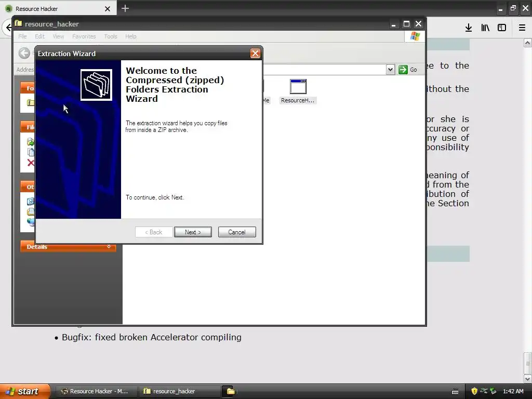Close the Extraction Wizard dialog
This screenshot has height=399, width=532.
(255, 54)
